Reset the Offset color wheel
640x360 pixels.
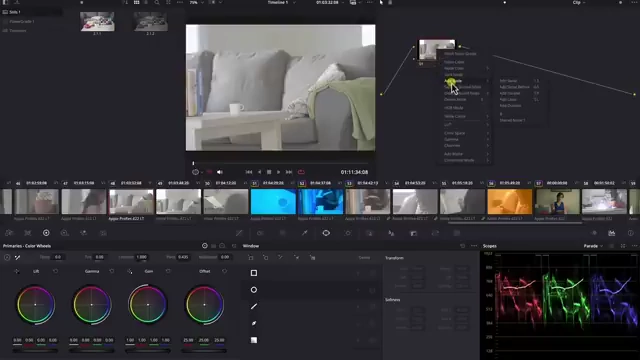tap(224, 271)
